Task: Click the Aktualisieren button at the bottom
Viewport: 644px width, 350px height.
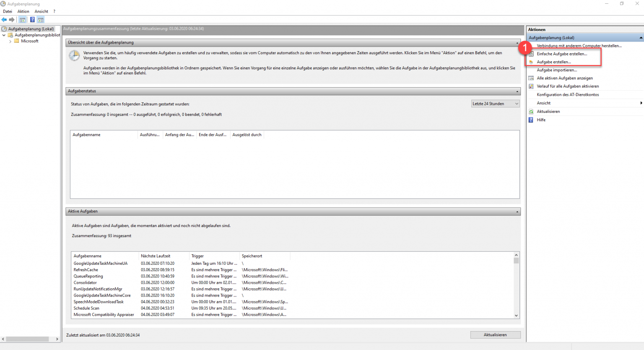Action: (x=495, y=334)
